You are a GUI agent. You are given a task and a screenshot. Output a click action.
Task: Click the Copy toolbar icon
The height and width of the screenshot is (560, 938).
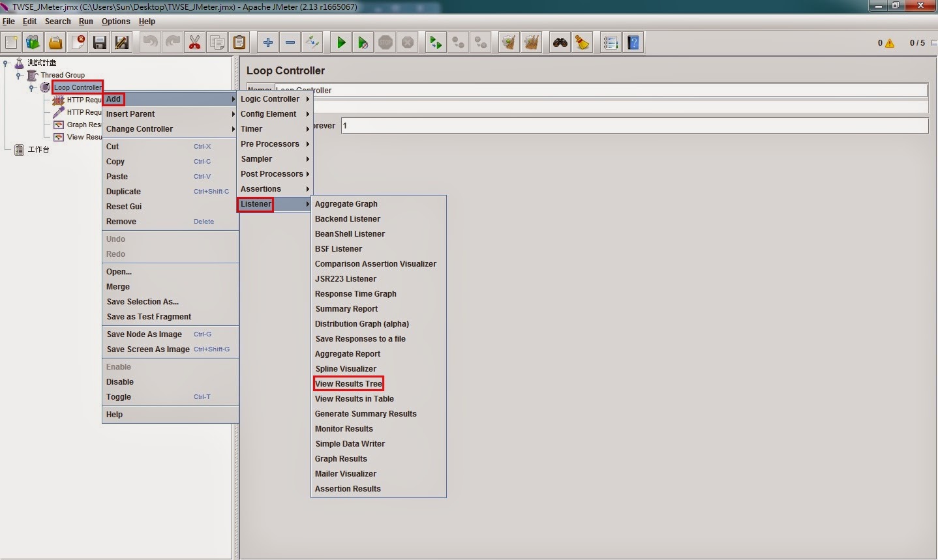coord(217,42)
